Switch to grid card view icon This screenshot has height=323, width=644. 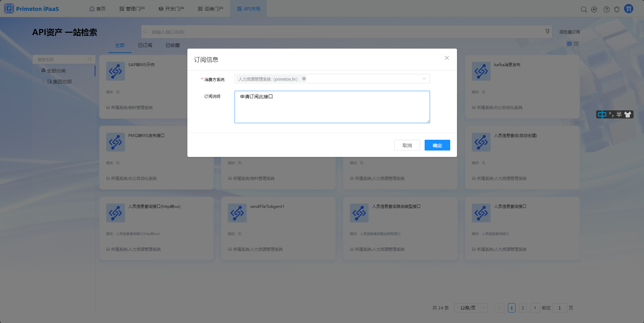coord(569,44)
